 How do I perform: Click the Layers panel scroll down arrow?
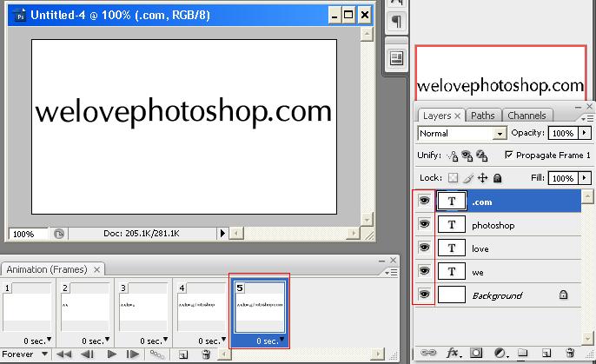pos(587,337)
